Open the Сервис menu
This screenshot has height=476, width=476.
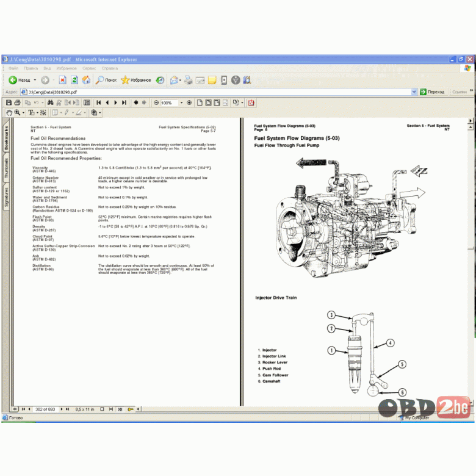click(89, 68)
